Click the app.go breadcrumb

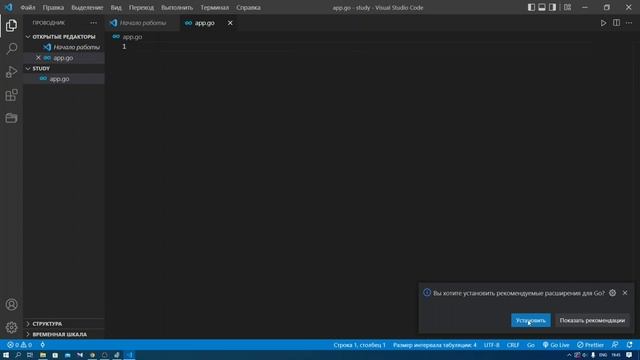tap(128, 37)
